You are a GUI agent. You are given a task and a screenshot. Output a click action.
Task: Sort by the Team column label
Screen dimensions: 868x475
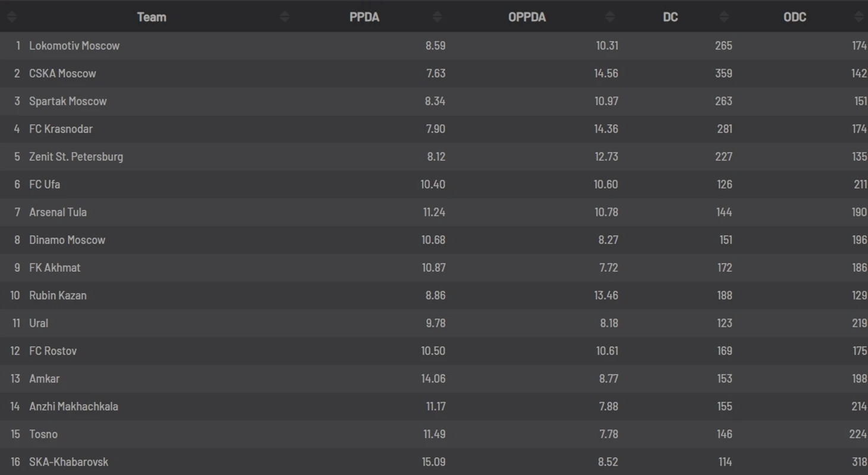click(152, 17)
